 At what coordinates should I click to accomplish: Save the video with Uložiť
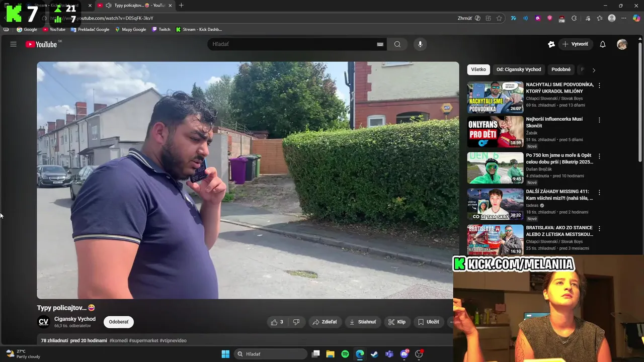pos(429,322)
